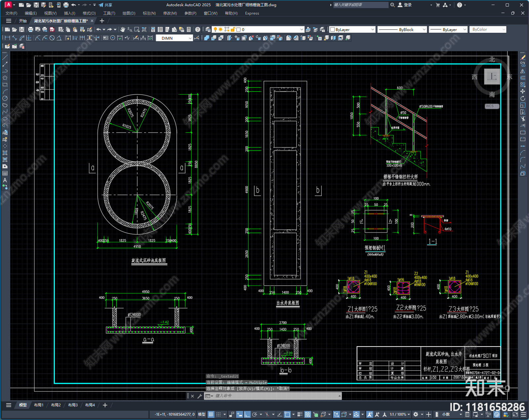Screen dimensions: 529x420
Task: Select the Erase tool in modify toolbar
Action: pyautogui.click(x=523, y=57)
